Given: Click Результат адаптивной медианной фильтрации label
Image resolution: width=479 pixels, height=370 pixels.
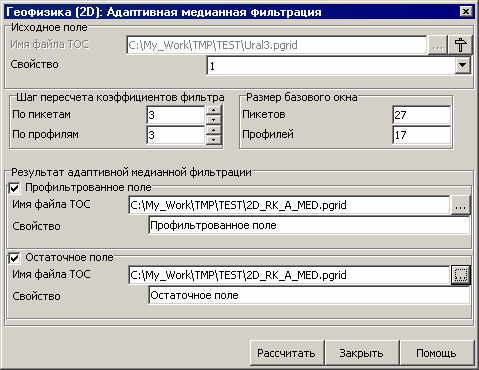Looking at the screenshot, I should pyautogui.click(x=131, y=172).
